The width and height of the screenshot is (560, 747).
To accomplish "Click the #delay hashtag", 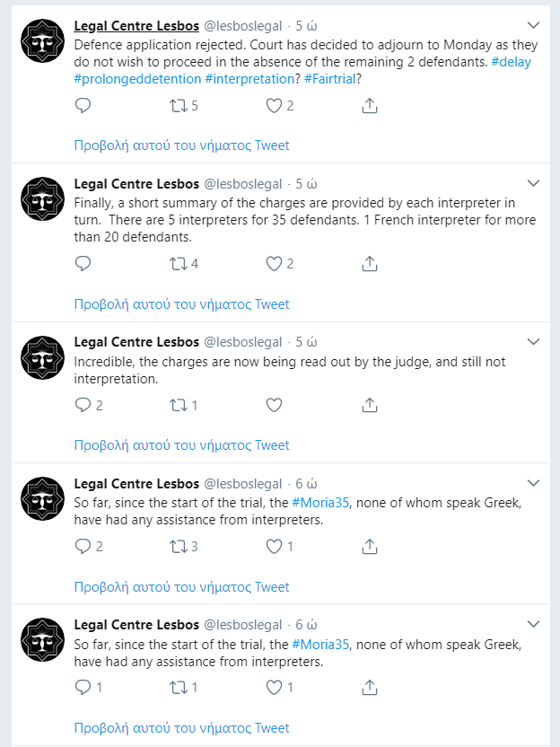I will click(510, 59).
